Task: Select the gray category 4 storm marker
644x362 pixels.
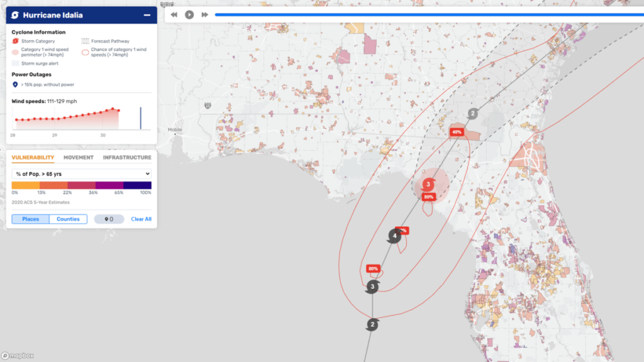Action: 394,236
